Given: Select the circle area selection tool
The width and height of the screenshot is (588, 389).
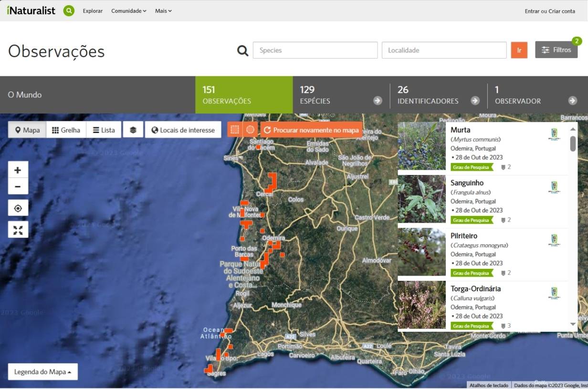Looking at the screenshot, I should 250,130.
